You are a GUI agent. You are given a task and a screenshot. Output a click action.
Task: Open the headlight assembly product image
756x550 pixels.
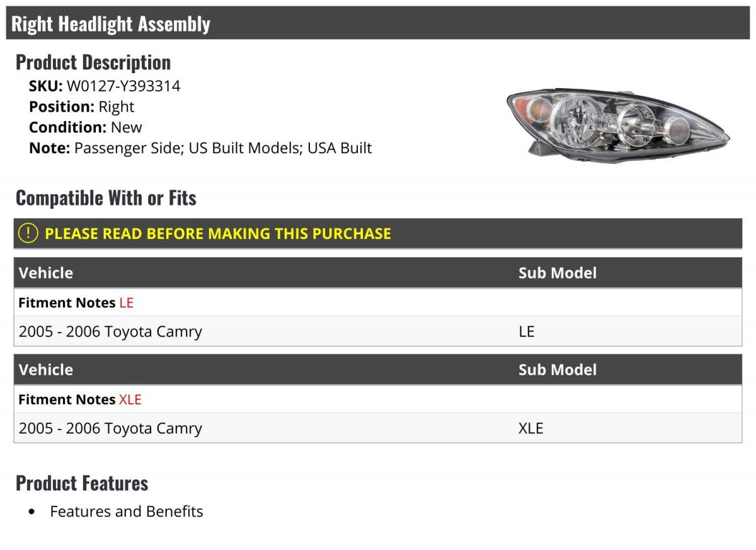[618, 125]
